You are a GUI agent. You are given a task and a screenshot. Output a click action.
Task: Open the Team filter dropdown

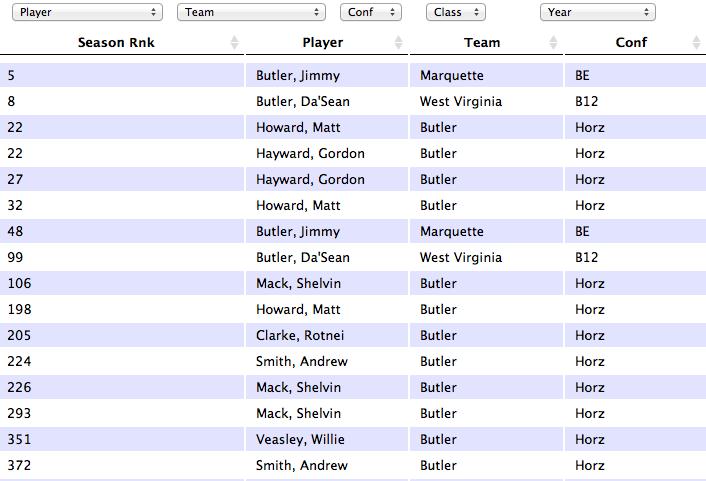point(251,12)
